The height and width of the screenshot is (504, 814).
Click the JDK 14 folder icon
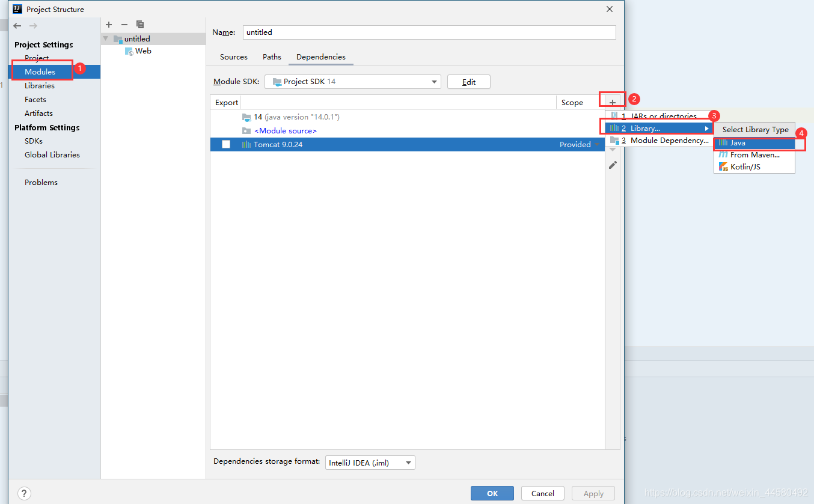point(246,117)
